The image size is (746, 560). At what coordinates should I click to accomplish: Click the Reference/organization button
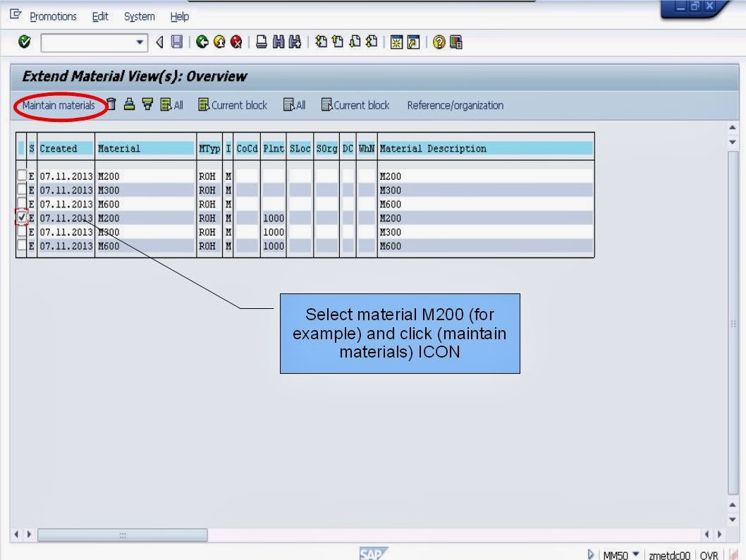(x=455, y=104)
